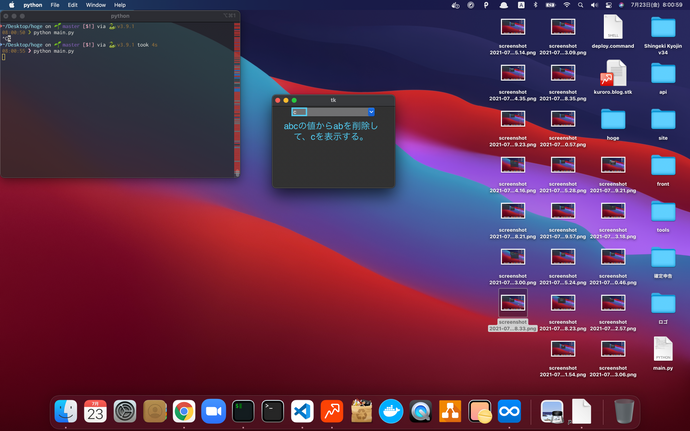690x431 pixels.
Task: Open the Apple menu
Action: [x=12, y=5]
